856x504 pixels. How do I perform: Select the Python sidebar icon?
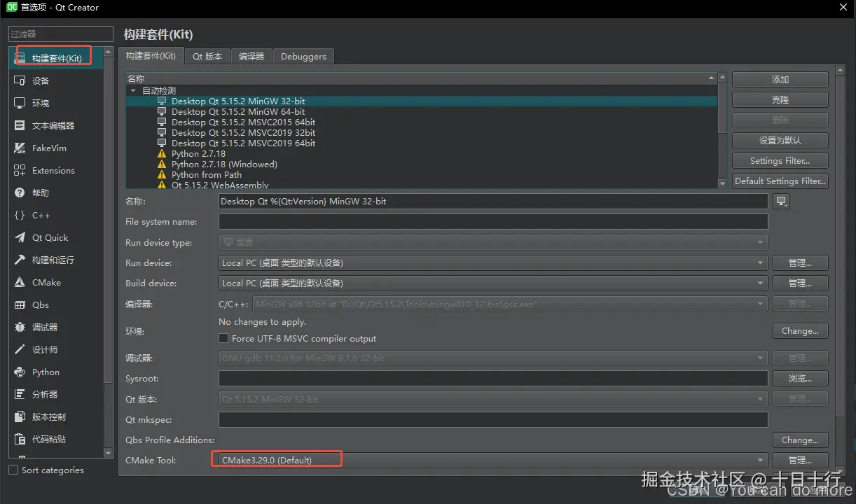click(20, 372)
